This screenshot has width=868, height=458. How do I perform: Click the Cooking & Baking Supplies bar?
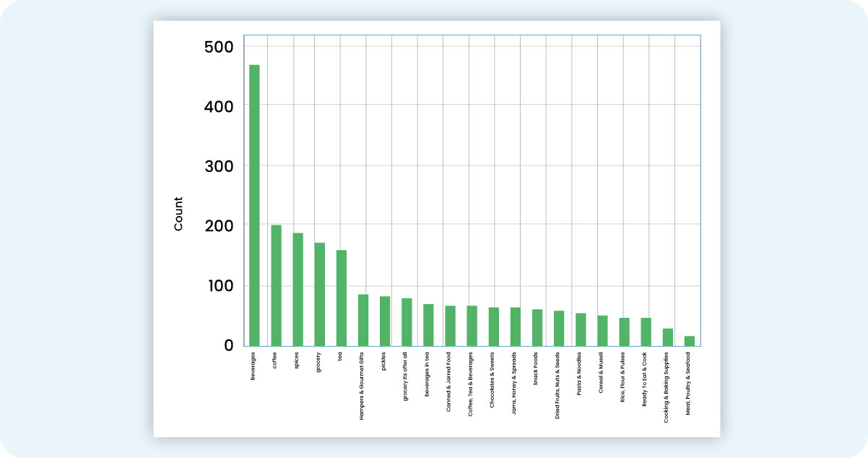668,337
